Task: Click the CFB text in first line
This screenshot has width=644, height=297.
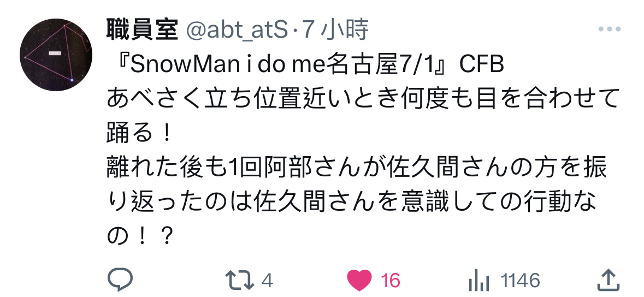Action: (481, 64)
